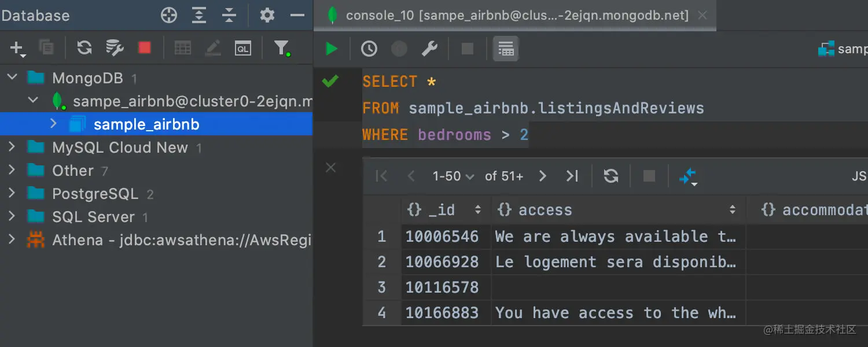Refresh the database objects tree

click(x=83, y=47)
